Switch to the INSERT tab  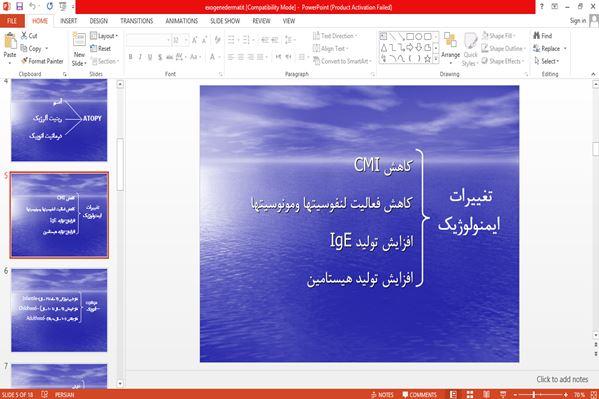tap(68, 21)
